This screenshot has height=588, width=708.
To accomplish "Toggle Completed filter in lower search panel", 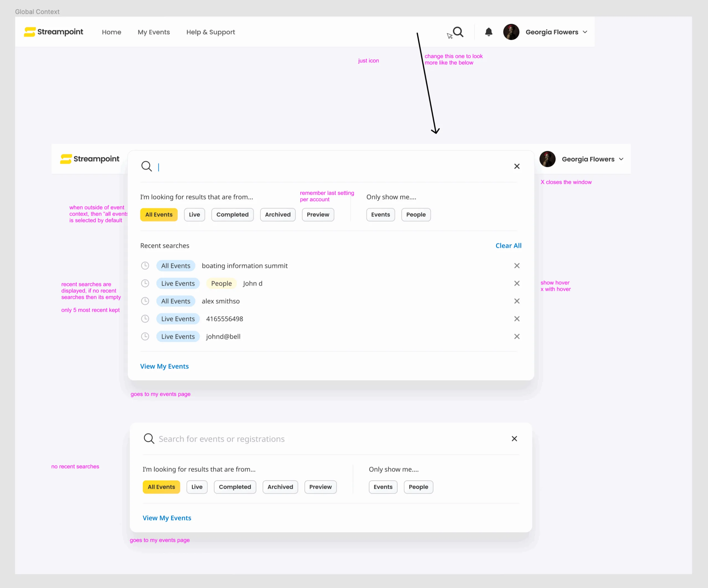I will [x=235, y=487].
